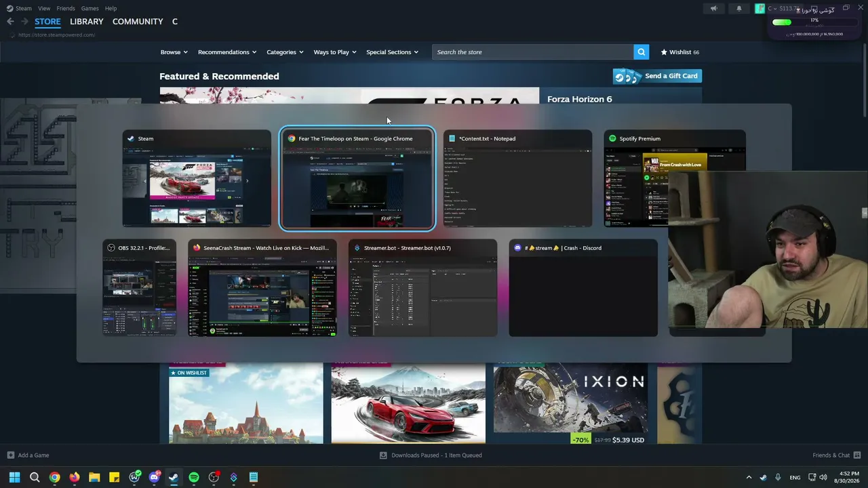Open the Friends menu
Viewport: 868px width, 488px height.
coord(66,8)
